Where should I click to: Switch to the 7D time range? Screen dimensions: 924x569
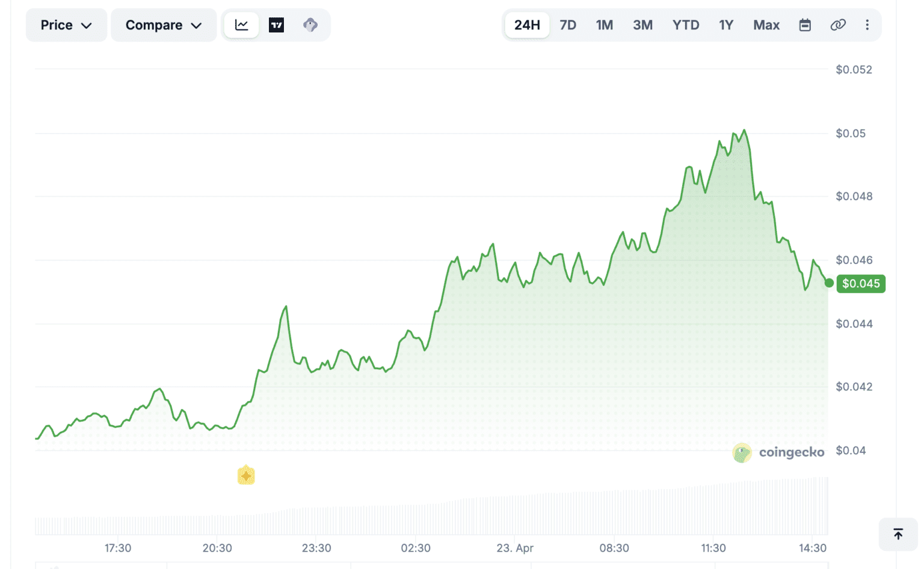[x=568, y=25]
